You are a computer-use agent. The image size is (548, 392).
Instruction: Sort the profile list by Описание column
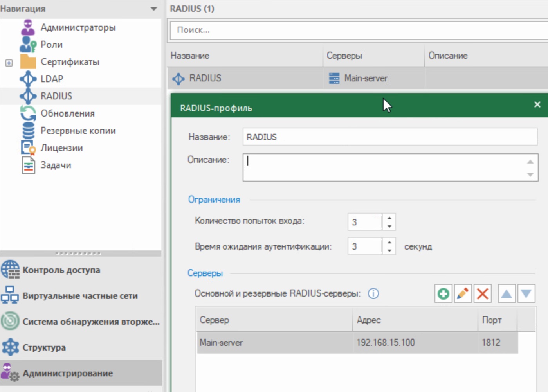coord(487,56)
